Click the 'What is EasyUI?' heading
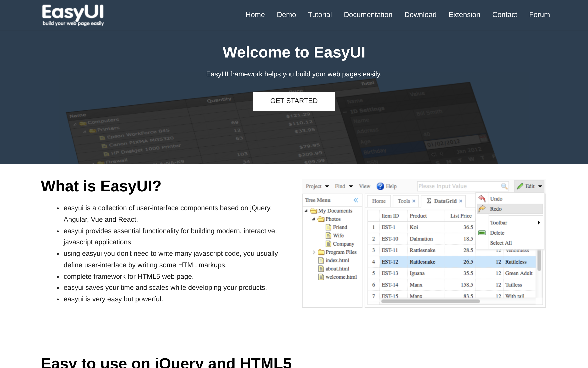The width and height of the screenshot is (588, 368). coord(101,186)
